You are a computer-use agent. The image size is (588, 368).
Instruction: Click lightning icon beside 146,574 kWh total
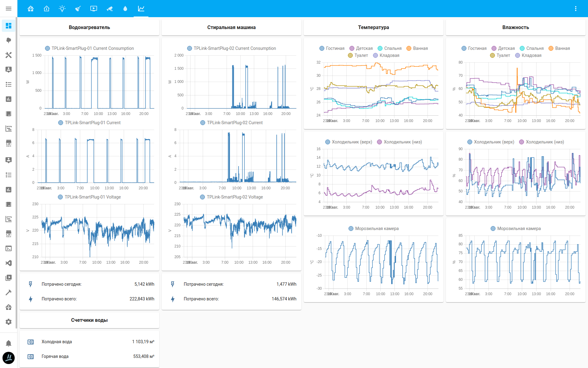click(x=173, y=299)
